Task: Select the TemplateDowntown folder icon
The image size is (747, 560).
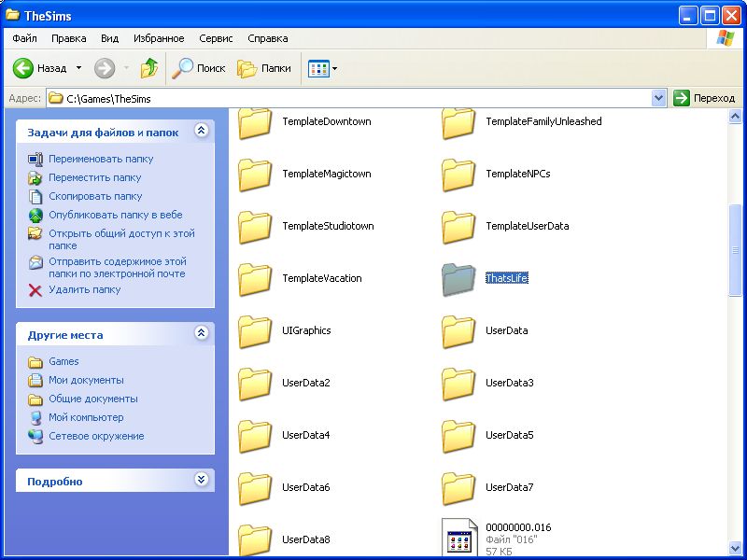Action: [x=255, y=123]
